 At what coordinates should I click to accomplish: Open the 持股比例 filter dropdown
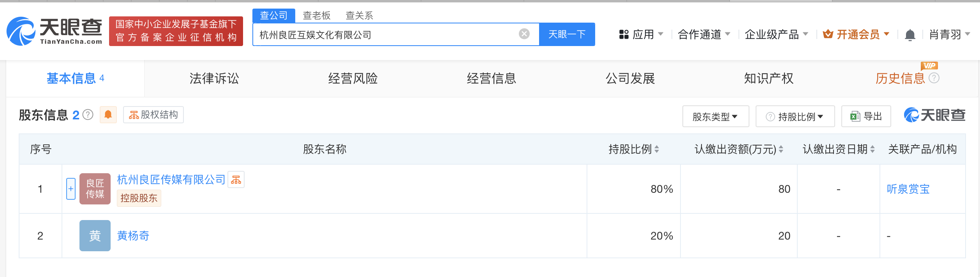[x=795, y=116]
